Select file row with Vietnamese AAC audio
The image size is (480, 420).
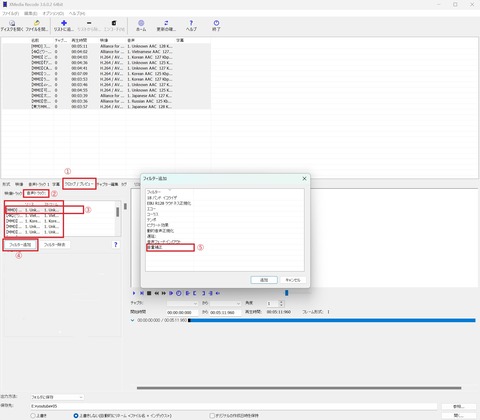(107, 52)
